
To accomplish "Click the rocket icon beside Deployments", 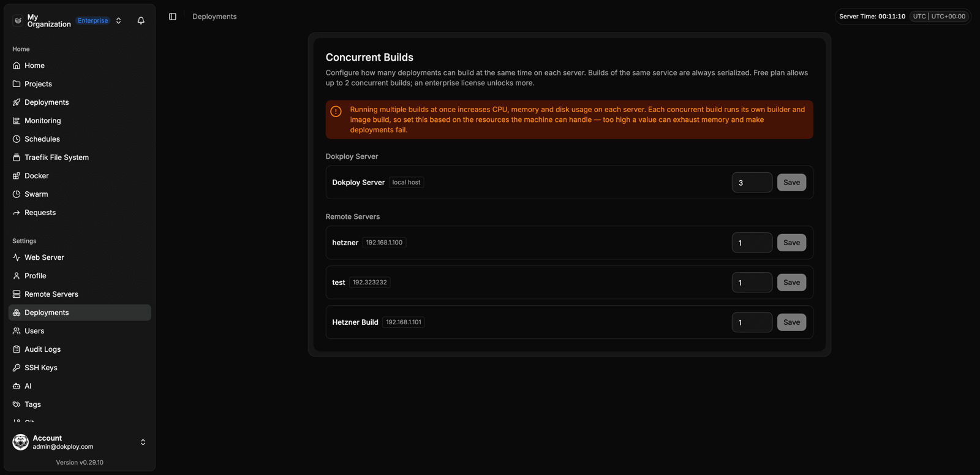I will pos(17,102).
